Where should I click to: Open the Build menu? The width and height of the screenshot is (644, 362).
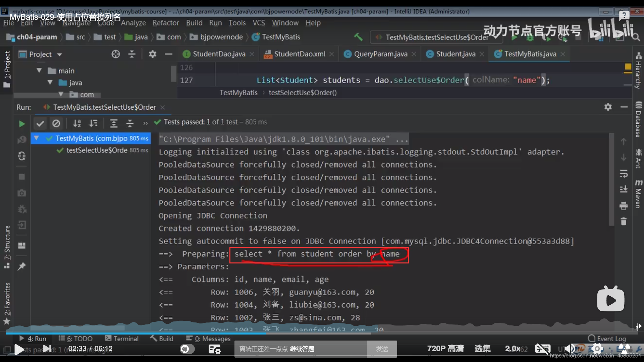[x=194, y=23]
